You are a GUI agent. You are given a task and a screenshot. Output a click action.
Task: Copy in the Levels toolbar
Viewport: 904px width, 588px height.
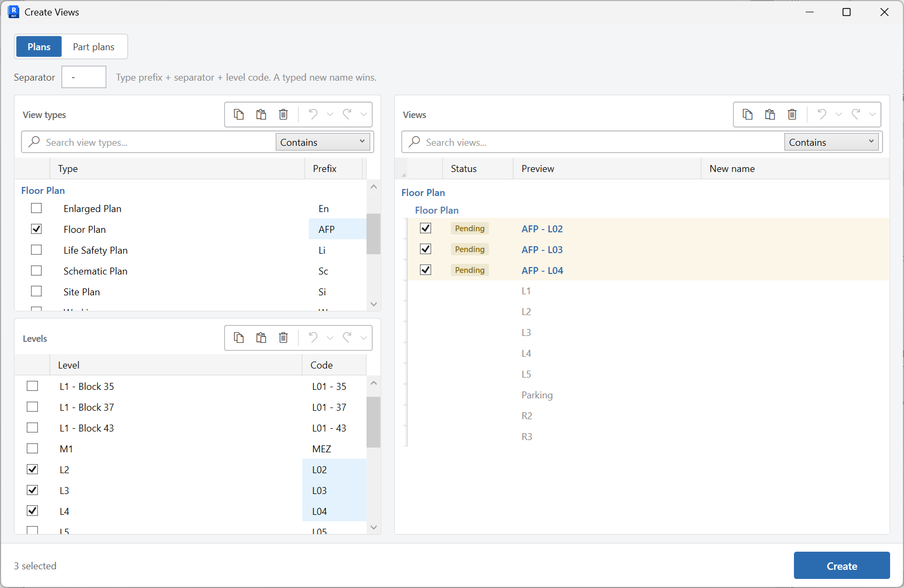coord(239,338)
